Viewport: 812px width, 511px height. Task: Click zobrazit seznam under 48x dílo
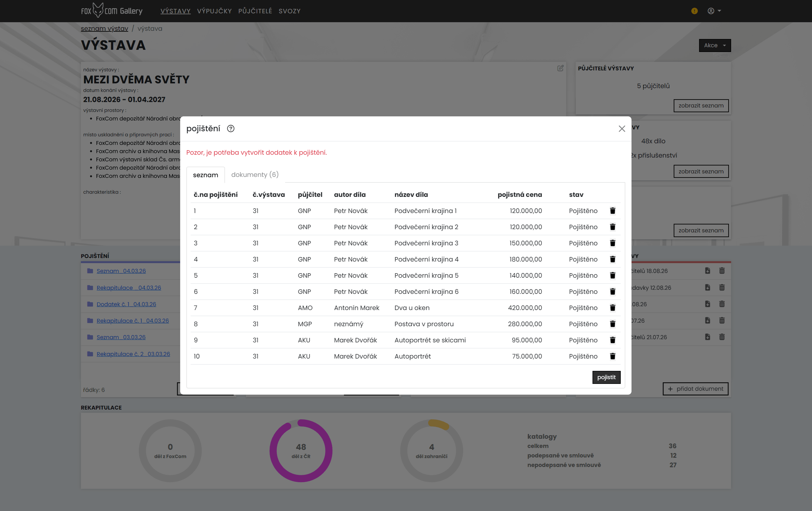click(x=701, y=171)
